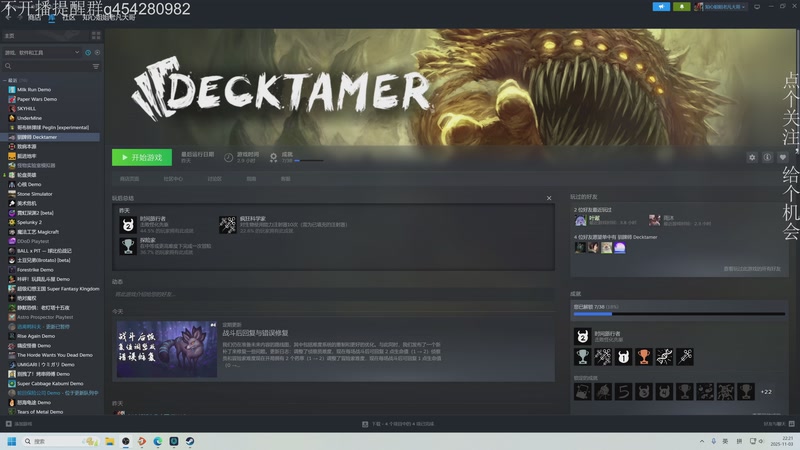
Task: Select Forestrike Demo in the library
Action: (x=35, y=270)
